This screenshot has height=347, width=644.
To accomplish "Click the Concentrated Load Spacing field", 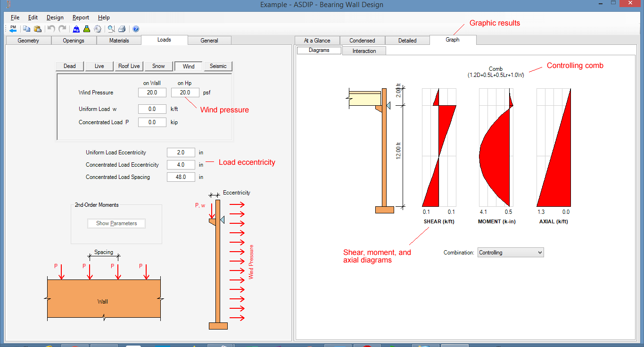I will [x=181, y=177].
